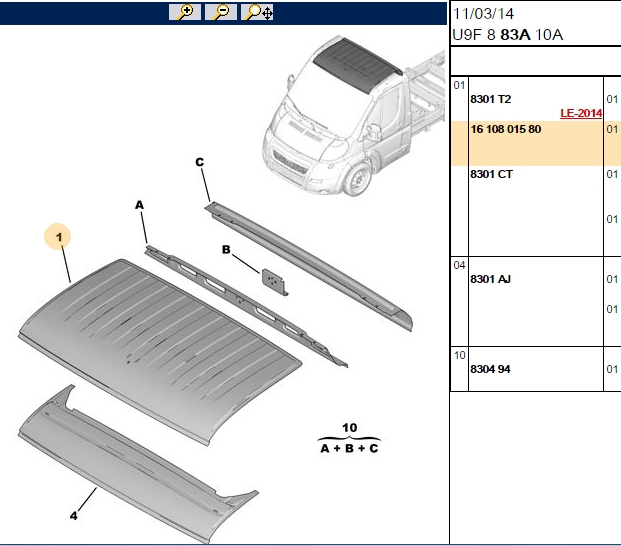Click the date 11/03/14 header text
Screen dimensions: 621x546
pos(483,14)
